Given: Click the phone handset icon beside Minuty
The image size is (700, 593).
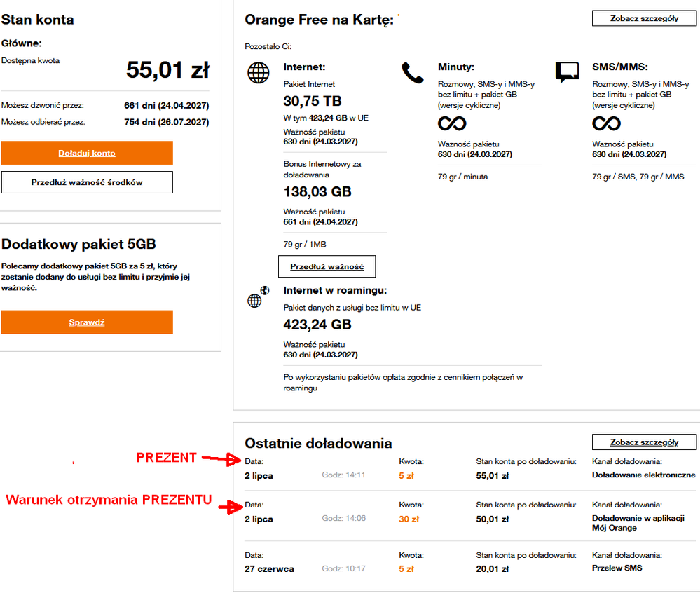Looking at the screenshot, I should click(x=411, y=71).
